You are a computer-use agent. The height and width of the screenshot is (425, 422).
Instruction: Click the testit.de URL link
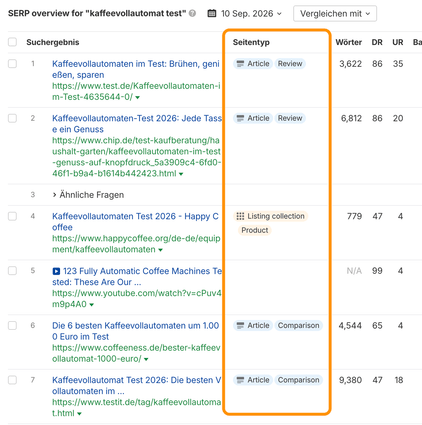[136, 408]
